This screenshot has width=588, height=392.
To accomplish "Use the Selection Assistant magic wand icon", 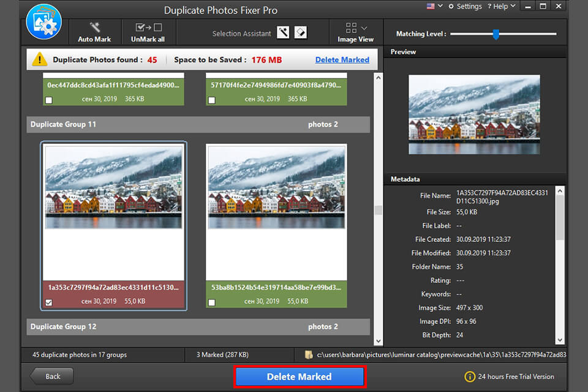I will click(282, 32).
